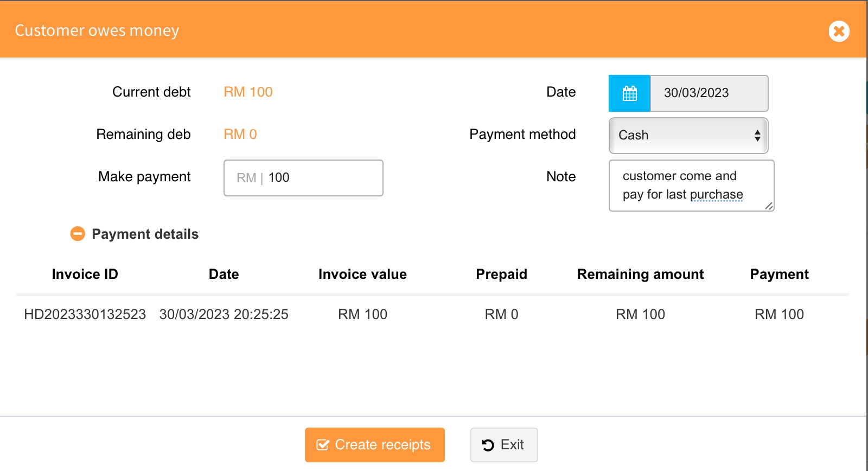The height and width of the screenshot is (471, 868).
Task: Click the Invoice ID column header
Action: click(x=85, y=275)
